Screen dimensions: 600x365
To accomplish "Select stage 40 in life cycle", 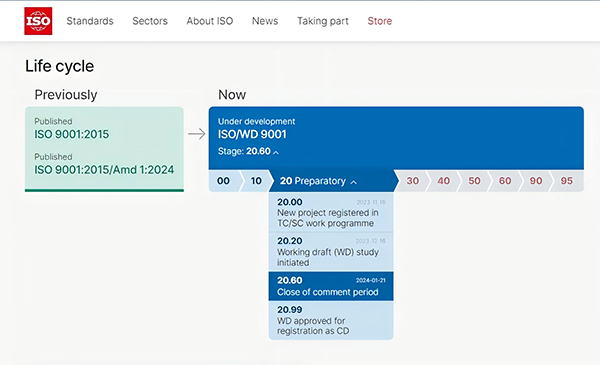I will tap(443, 181).
